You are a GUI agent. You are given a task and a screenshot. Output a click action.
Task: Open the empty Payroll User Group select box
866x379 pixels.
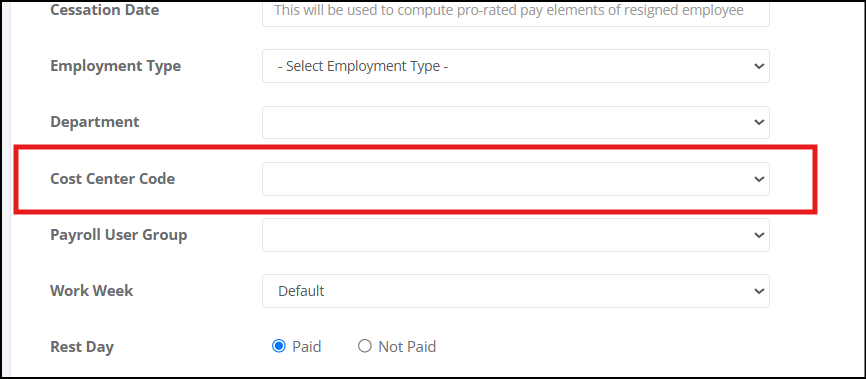point(516,235)
